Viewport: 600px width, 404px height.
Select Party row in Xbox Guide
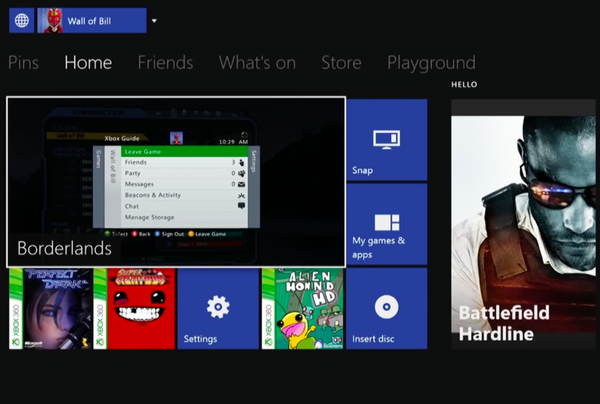184,173
